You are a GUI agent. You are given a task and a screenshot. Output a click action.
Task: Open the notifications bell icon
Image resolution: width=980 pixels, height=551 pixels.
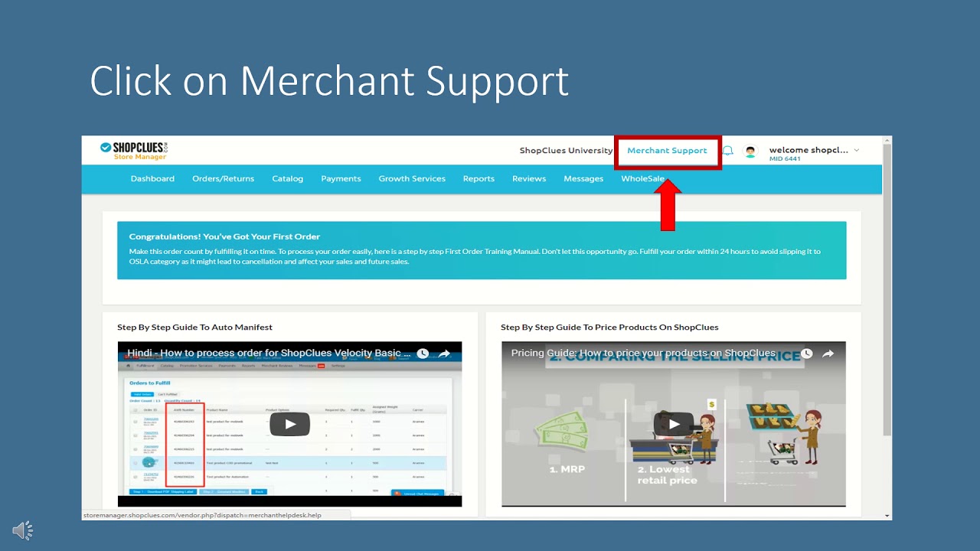727,151
